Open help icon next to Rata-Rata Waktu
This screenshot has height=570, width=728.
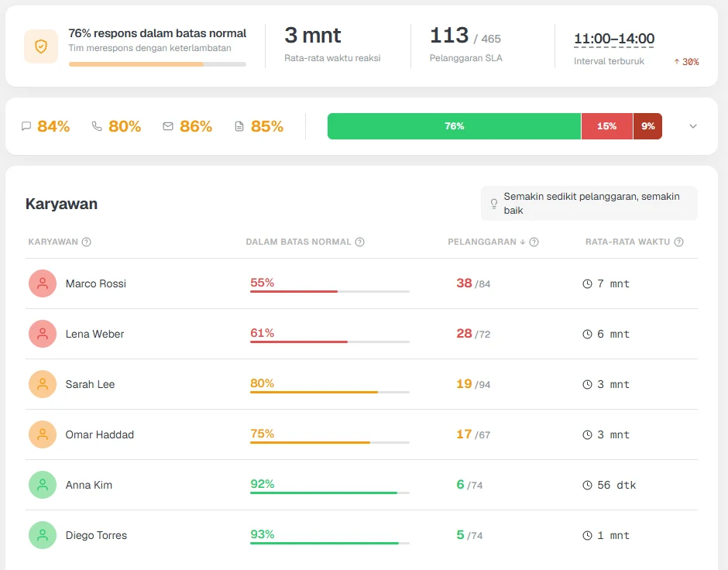point(678,242)
